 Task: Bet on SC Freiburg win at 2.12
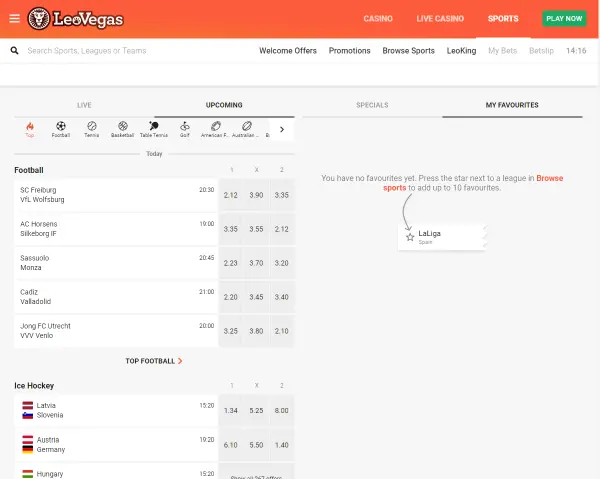(231, 195)
